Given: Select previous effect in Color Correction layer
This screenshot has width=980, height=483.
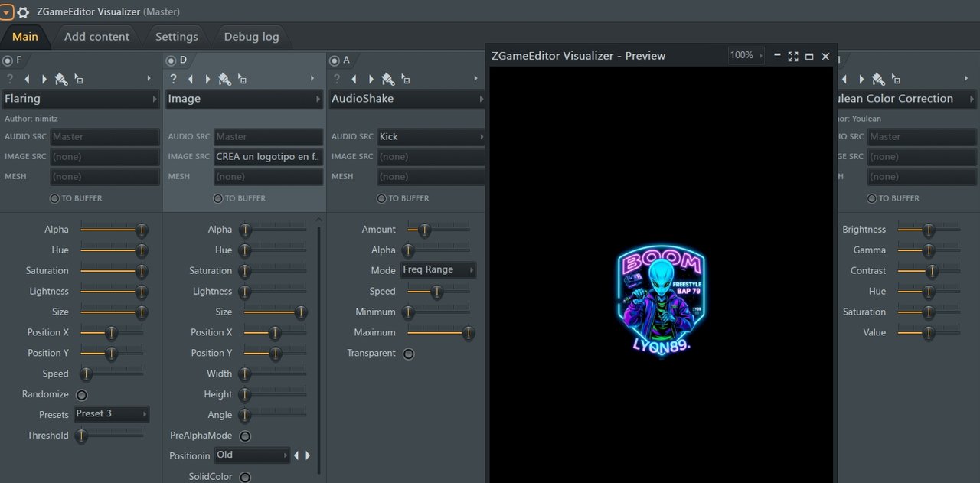Looking at the screenshot, I should [x=844, y=79].
